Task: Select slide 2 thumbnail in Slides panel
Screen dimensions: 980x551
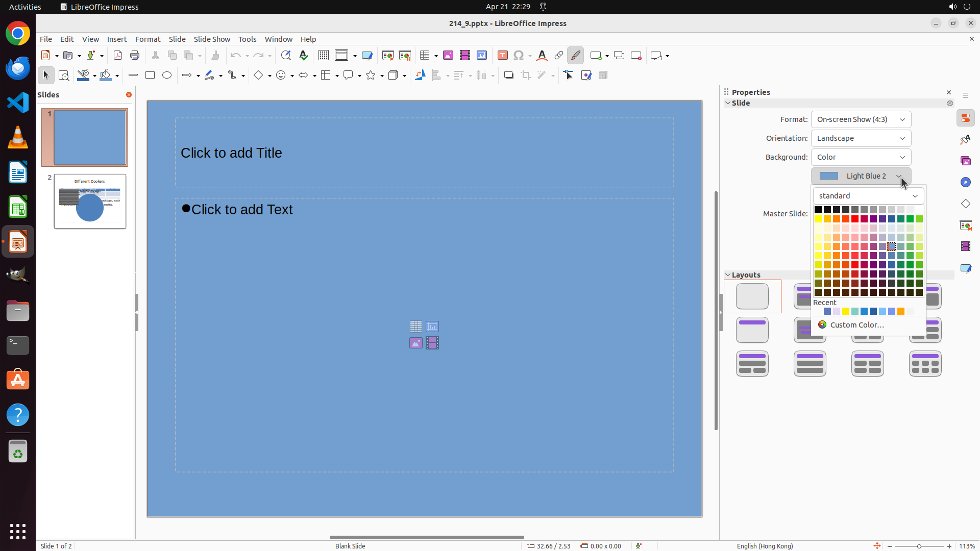Action: click(x=90, y=202)
